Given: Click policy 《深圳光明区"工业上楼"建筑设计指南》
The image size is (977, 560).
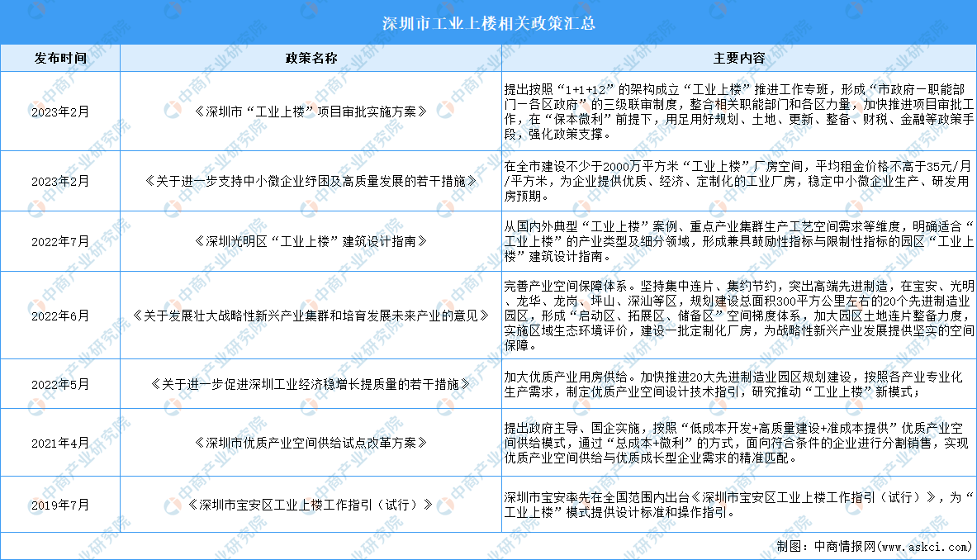Looking at the screenshot, I should [x=311, y=242].
